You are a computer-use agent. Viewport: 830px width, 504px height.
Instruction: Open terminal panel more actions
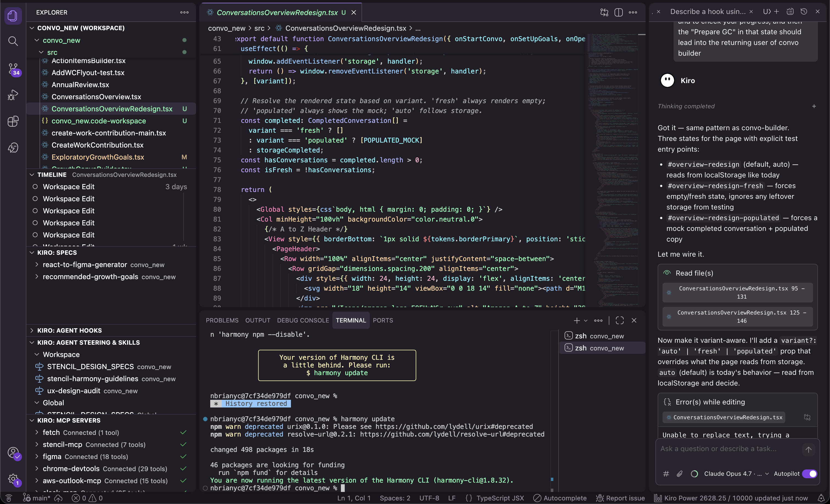pos(598,320)
